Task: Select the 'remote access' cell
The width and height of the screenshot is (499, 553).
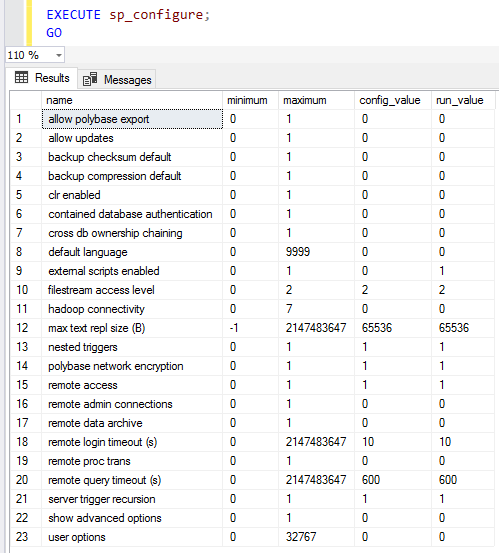Action: 132,385
